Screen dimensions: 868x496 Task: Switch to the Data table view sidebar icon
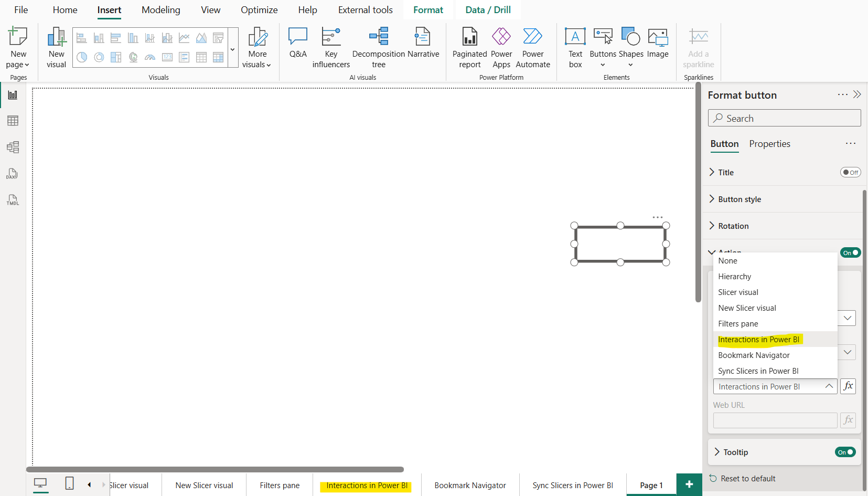[13, 121]
